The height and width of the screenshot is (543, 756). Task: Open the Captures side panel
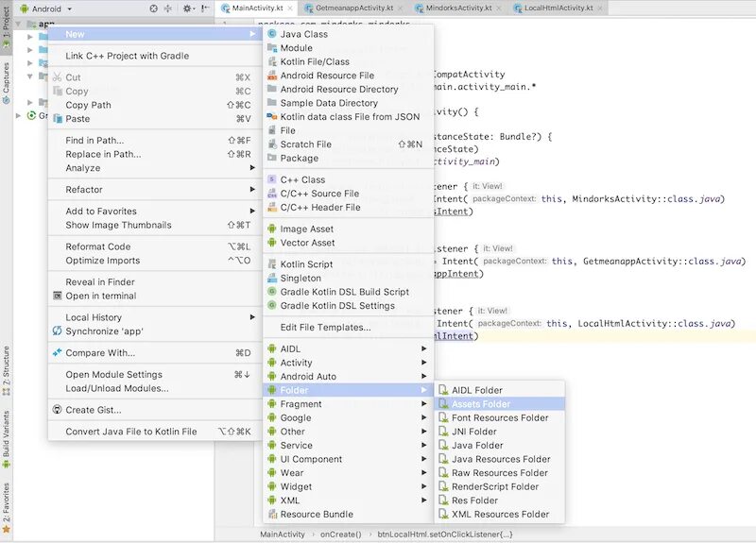coord(7,83)
